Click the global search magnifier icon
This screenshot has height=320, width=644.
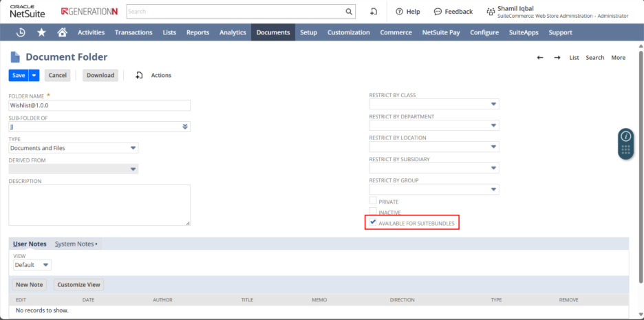point(348,12)
